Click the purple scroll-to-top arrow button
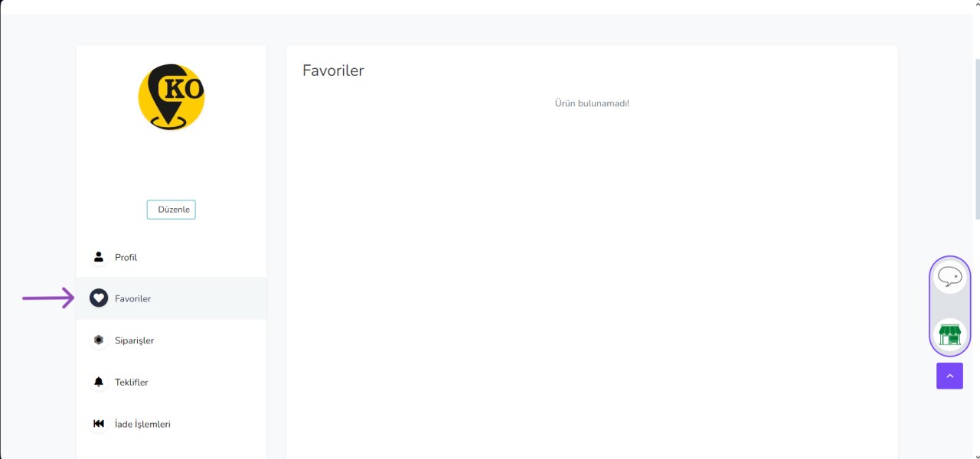 click(949, 376)
